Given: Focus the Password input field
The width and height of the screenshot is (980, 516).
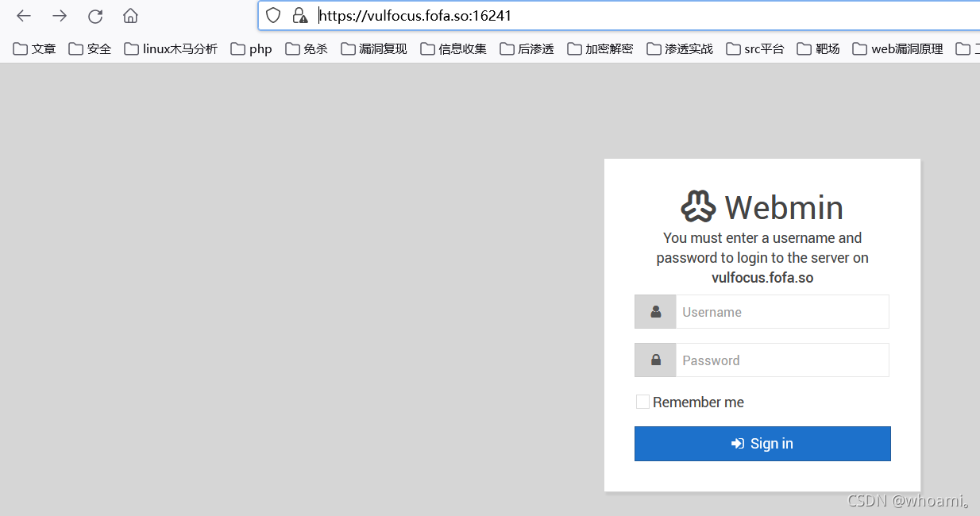Looking at the screenshot, I should (782, 360).
